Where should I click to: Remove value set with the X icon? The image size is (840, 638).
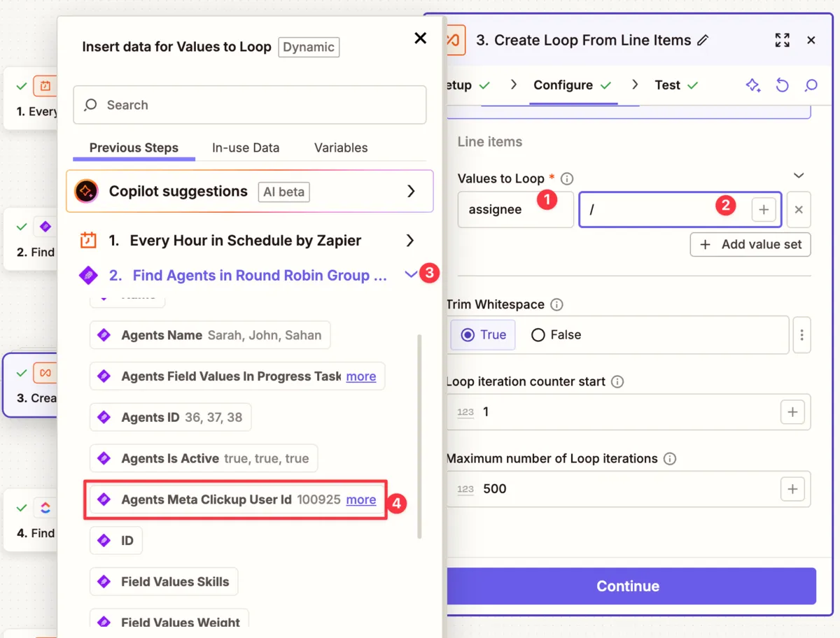[x=799, y=210]
